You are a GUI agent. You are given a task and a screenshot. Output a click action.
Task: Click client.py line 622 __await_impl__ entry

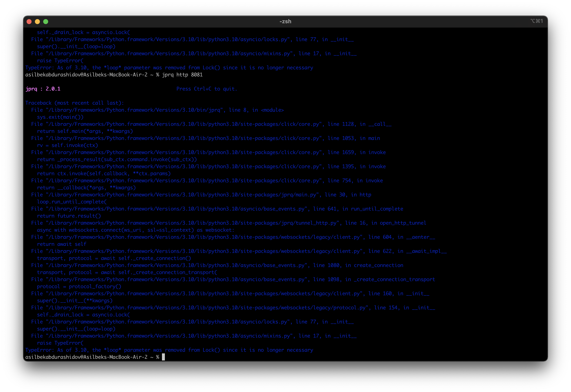[239, 251]
